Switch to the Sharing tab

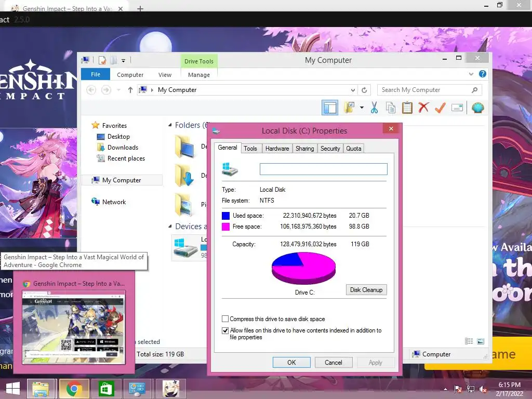pyautogui.click(x=304, y=149)
